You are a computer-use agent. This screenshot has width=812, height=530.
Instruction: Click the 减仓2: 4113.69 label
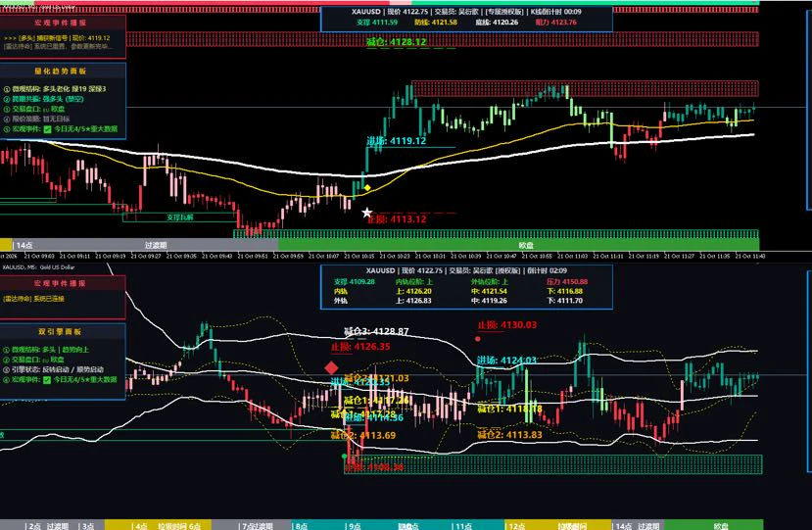click(363, 435)
